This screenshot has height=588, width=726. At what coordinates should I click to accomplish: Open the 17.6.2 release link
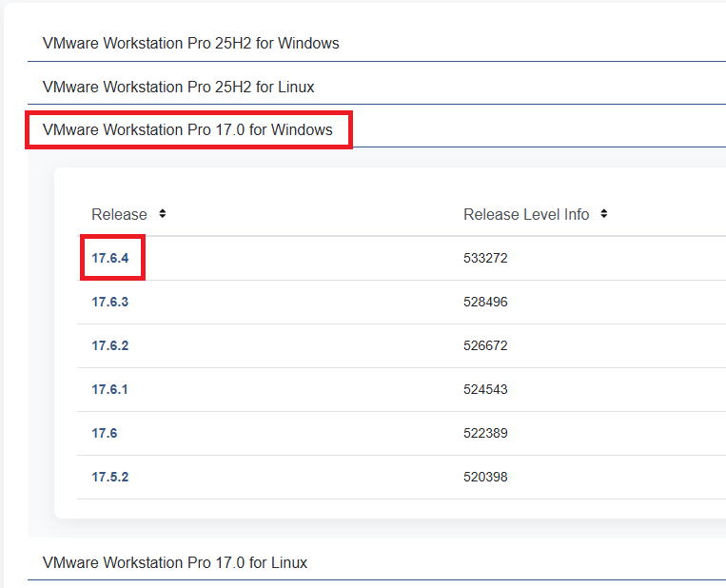coord(110,345)
